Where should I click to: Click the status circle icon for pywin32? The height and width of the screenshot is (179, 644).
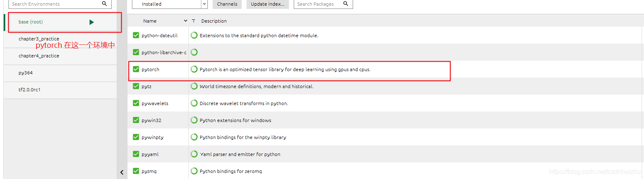(194, 120)
